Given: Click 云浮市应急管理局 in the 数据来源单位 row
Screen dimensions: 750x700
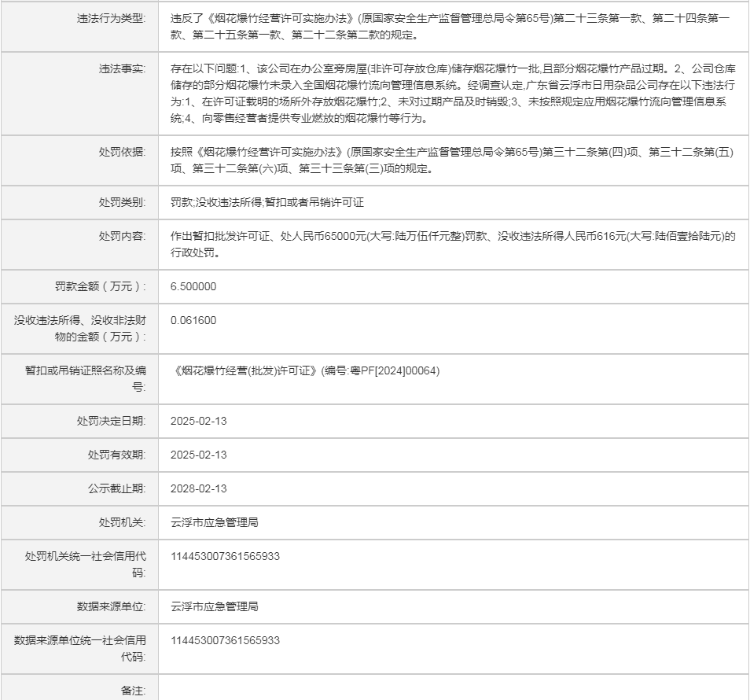Looking at the screenshot, I should [x=215, y=607].
